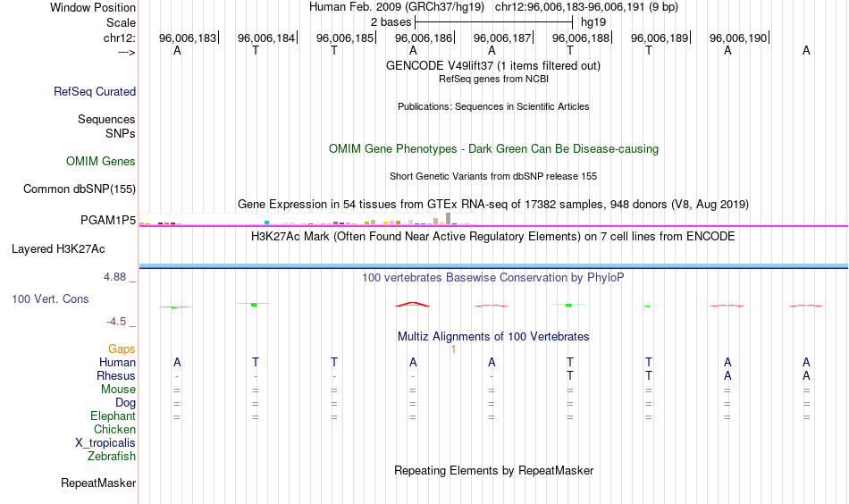Open the 100 Vert. Cons track label
This screenshot has width=849, height=504.
coord(50,298)
